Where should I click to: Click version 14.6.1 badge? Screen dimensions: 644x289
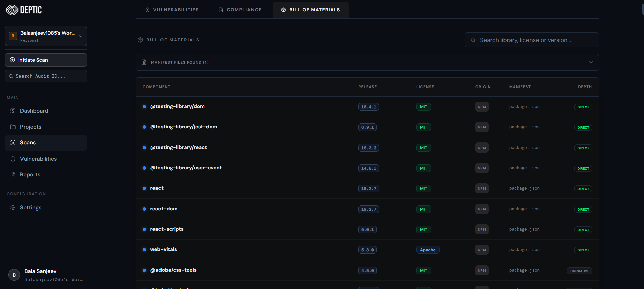point(369,168)
